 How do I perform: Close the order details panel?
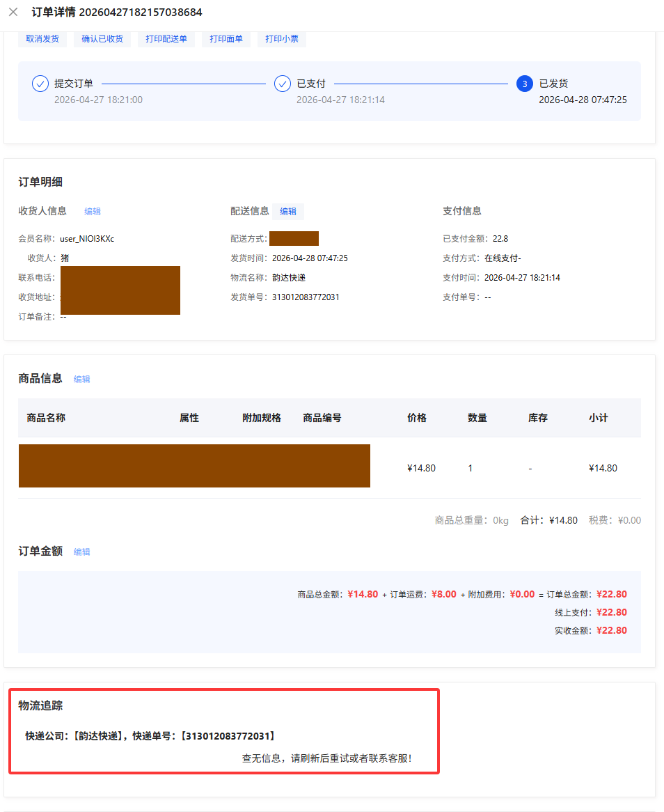pyautogui.click(x=13, y=12)
